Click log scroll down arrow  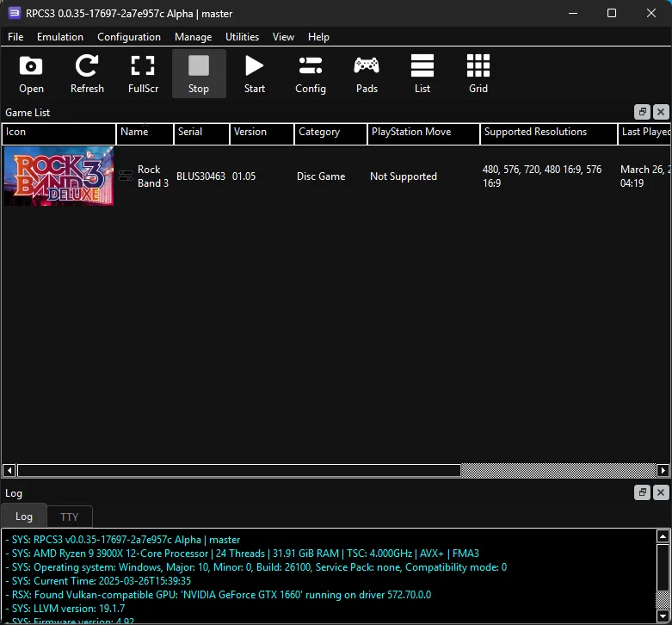(663, 616)
